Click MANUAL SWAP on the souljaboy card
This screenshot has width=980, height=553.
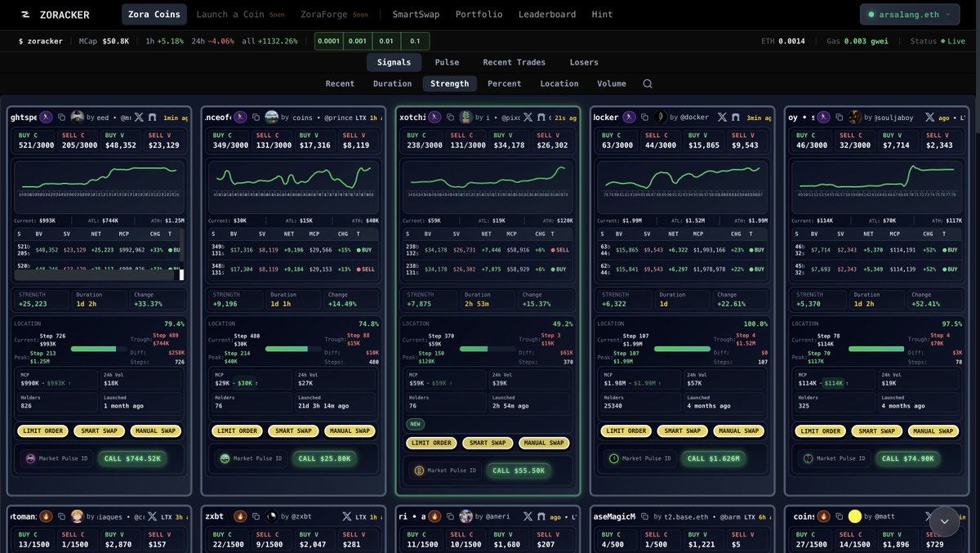(x=933, y=430)
